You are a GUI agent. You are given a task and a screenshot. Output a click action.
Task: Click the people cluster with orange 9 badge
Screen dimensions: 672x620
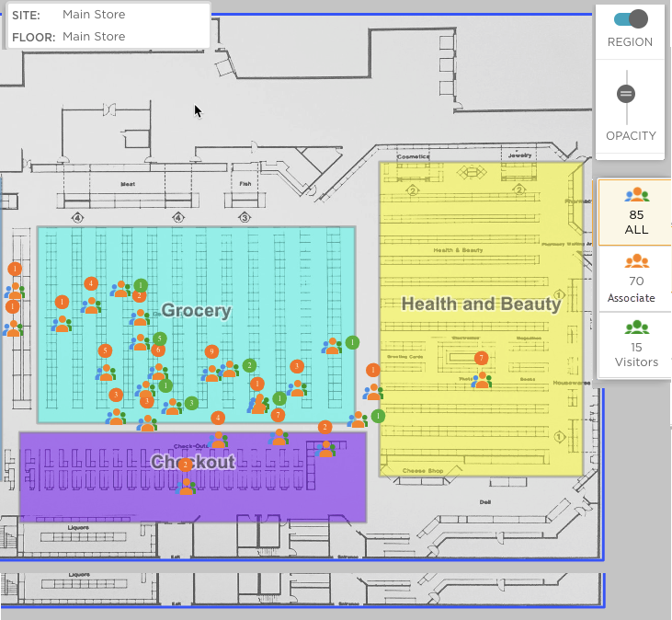click(x=211, y=373)
